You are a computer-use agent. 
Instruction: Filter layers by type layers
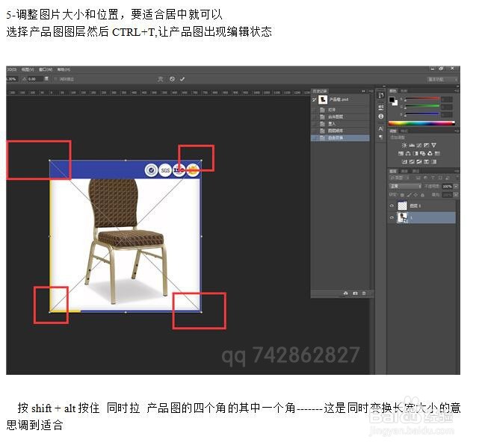tap(433, 178)
